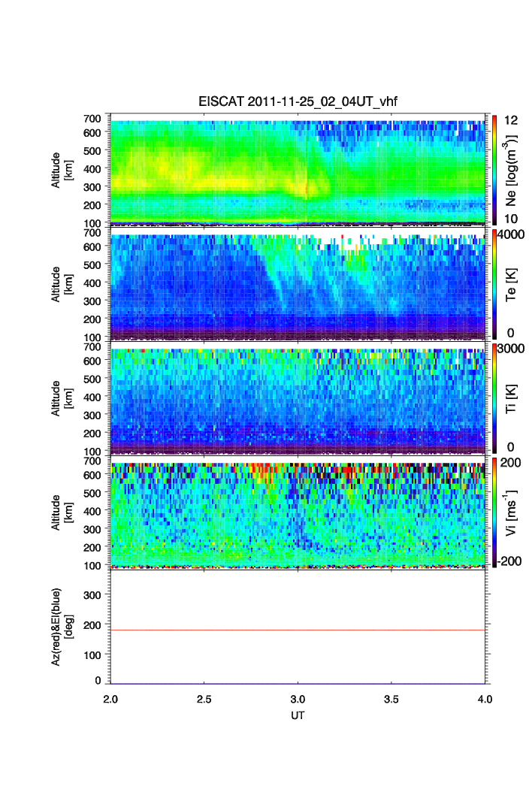Click the 'Ti [K]' colorbar label

(511, 399)
